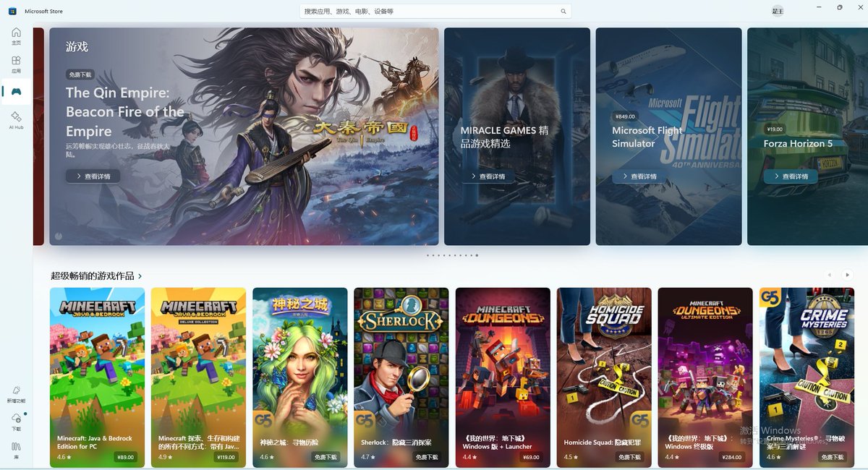Open the 下载 (Downloads) sidebar icon

(x=16, y=421)
